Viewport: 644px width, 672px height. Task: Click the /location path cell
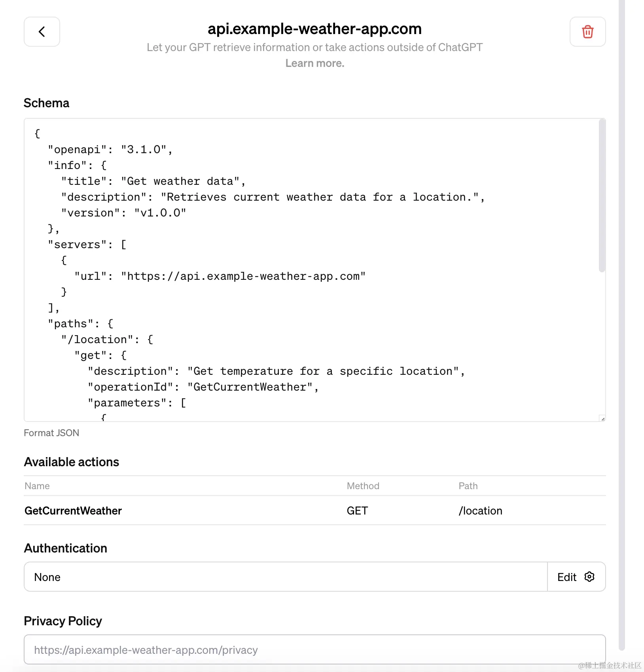(x=480, y=511)
